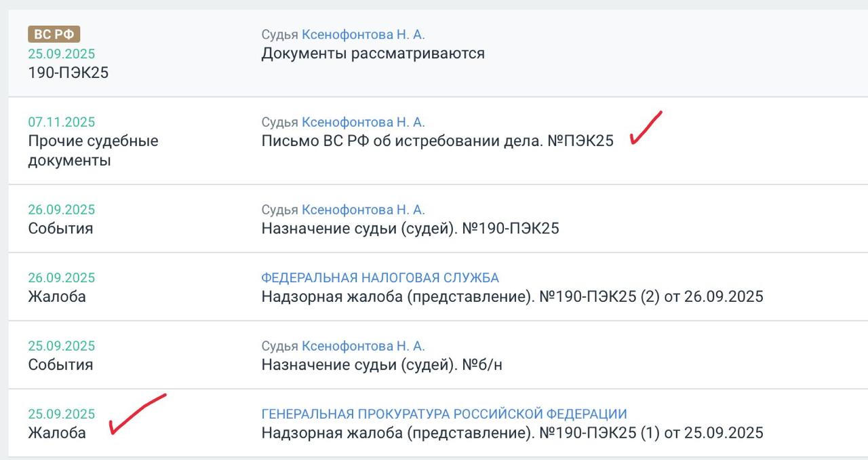Open Надзорная жалоба №190-ПЭК25 (1) document
Screen dimensions: 868x460
coord(512,432)
